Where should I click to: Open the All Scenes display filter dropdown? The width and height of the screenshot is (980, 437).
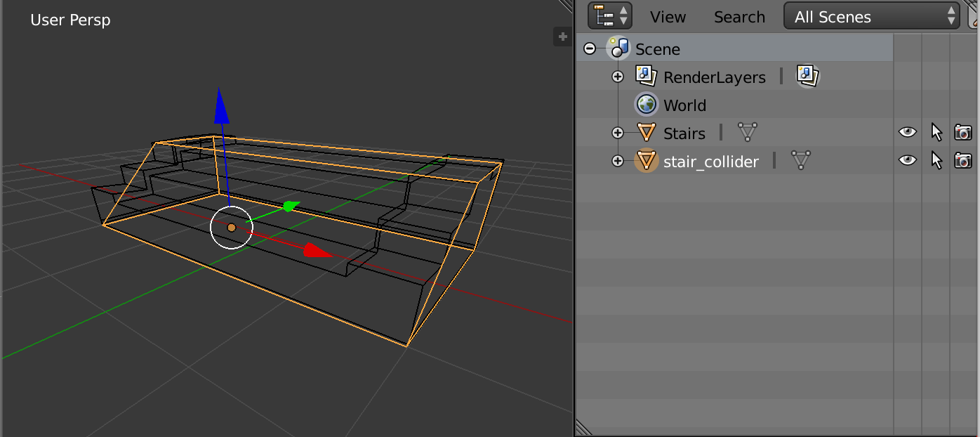click(x=870, y=16)
